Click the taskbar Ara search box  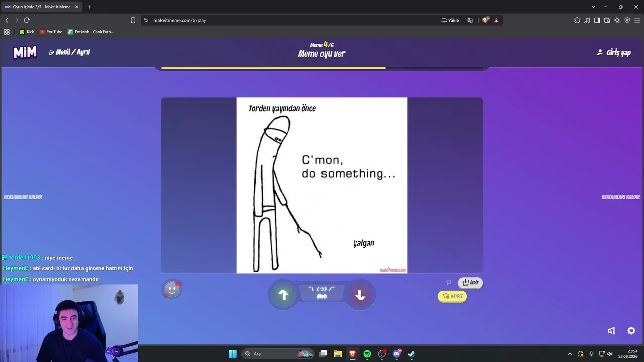click(278, 354)
